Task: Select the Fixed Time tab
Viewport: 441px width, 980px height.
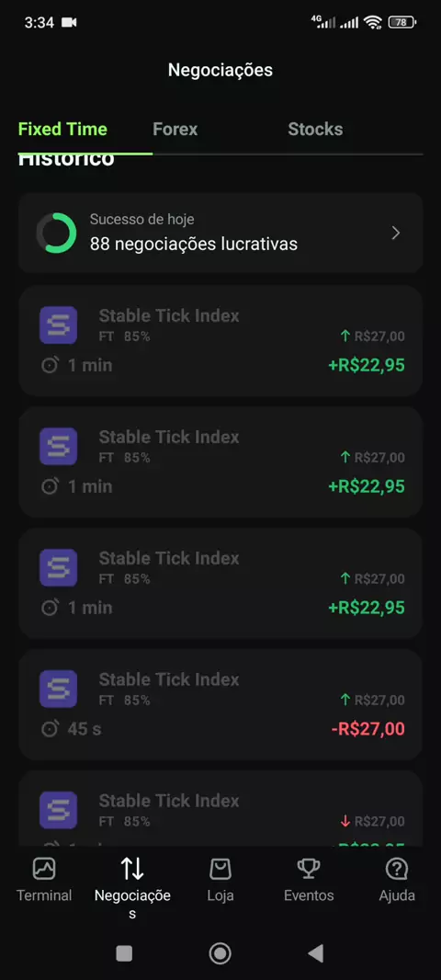Action: pyautogui.click(x=62, y=130)
